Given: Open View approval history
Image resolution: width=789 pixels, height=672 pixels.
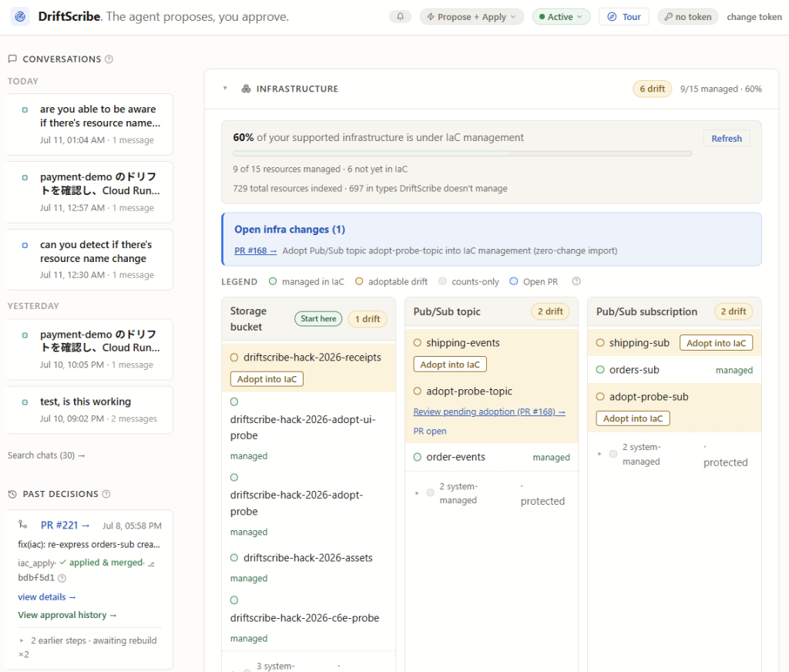Looking at the screenshot, I should click(68, 615).
